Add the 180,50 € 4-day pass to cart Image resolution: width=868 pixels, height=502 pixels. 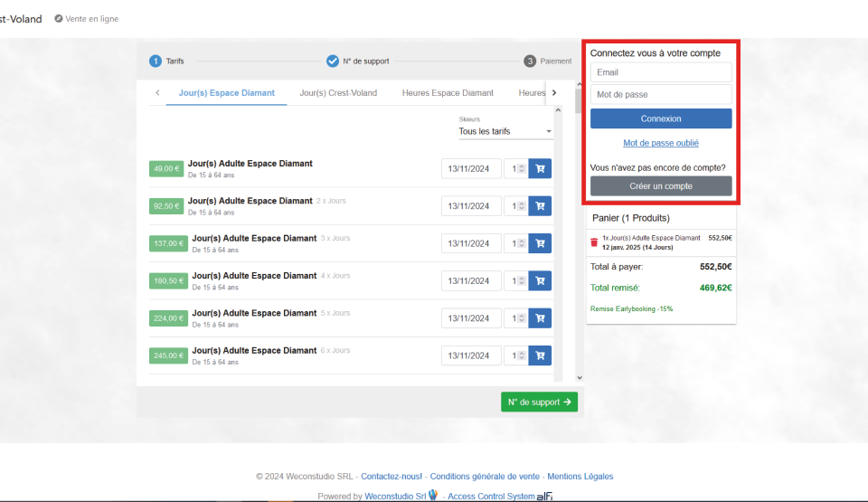(540, 281)
